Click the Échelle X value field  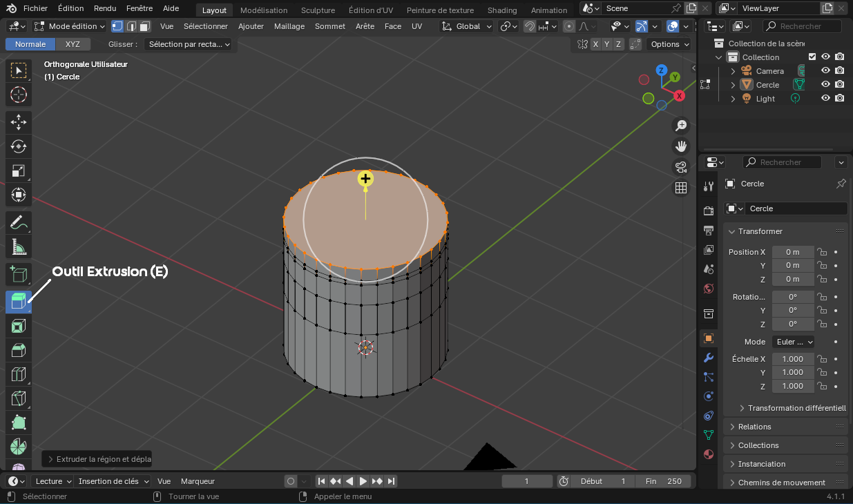(793, 359)
